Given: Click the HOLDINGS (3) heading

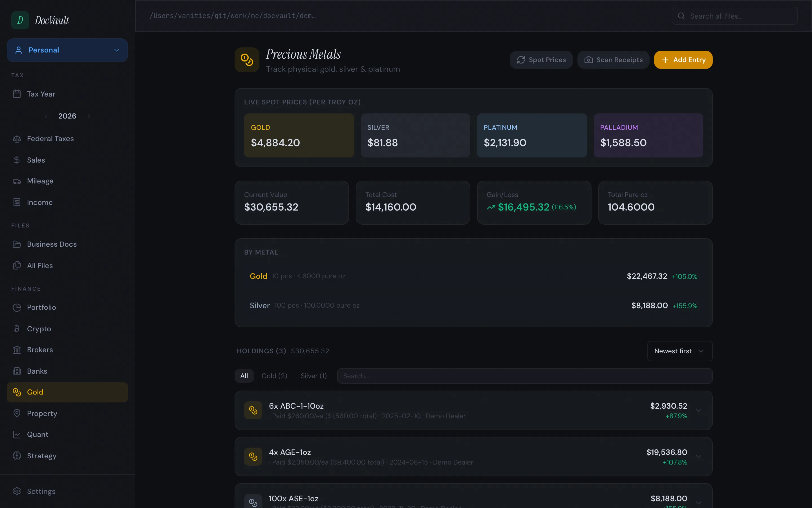Looking at the screenshot, I should (x=261, y=351).
